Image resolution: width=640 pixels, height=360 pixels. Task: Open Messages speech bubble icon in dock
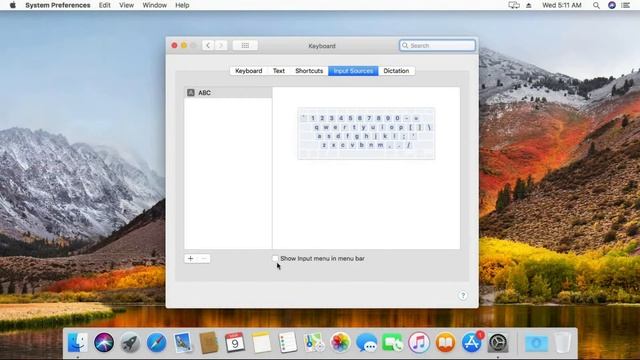[366, 342]
